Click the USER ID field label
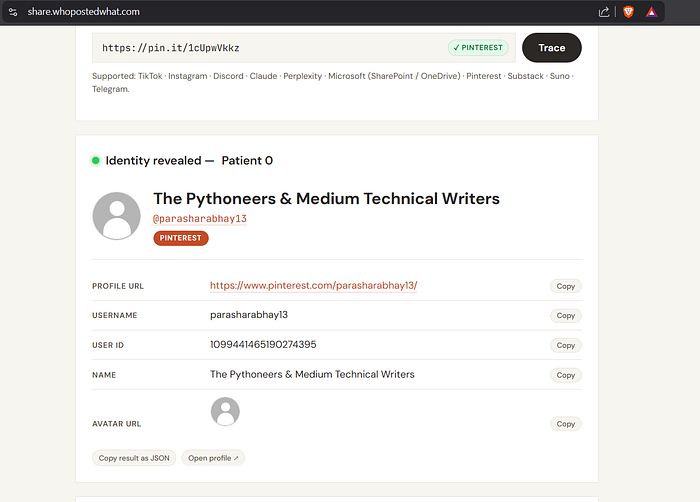This screenshot has width=700, height=502. click(x=108, y=345)
